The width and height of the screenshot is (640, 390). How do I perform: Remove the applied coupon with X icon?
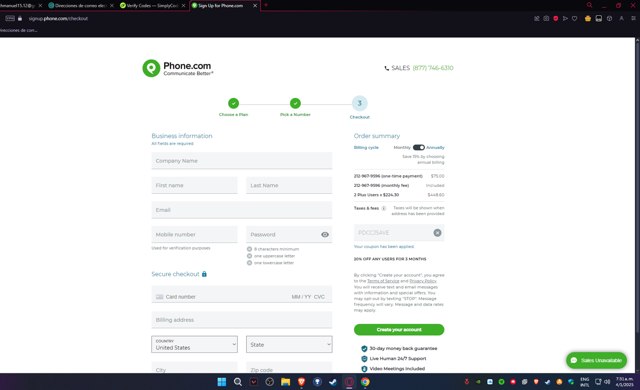437,233
